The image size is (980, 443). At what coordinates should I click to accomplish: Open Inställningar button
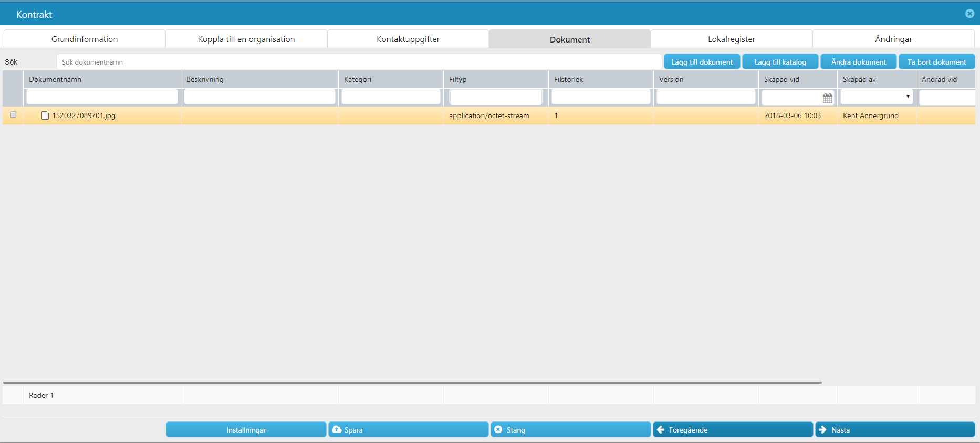pos(246,429)
